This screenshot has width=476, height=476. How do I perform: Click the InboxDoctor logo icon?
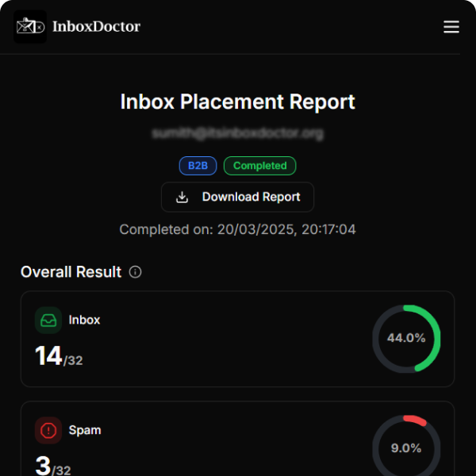point(30,27)
